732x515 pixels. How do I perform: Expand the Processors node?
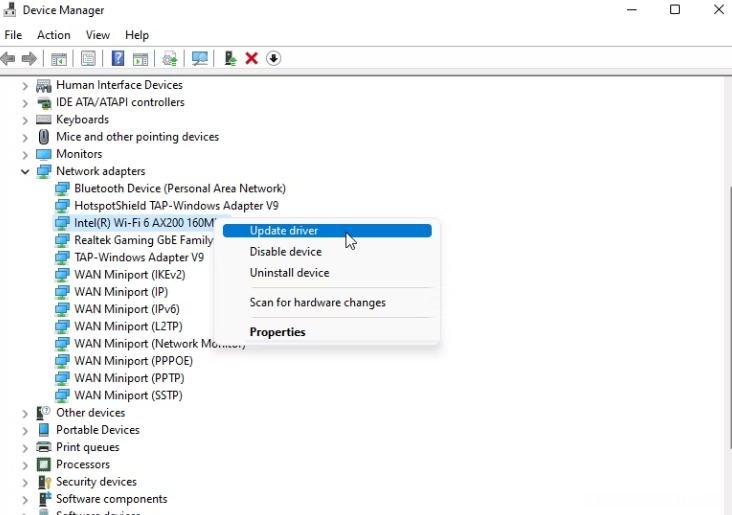(x=25, y=465)
